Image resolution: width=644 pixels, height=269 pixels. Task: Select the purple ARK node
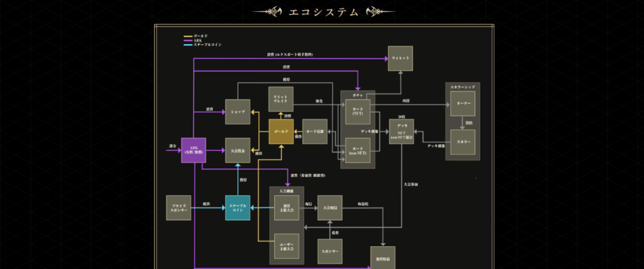coord(193,150)
